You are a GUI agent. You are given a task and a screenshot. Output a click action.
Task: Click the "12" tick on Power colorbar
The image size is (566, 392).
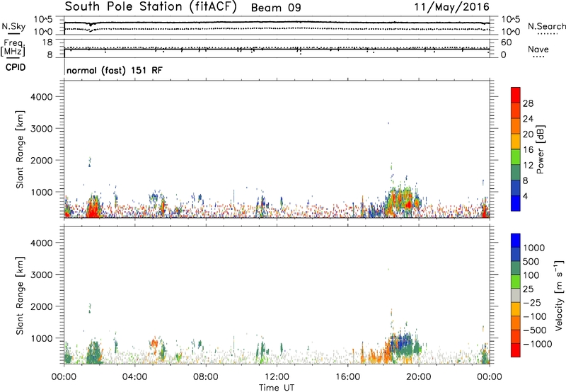pyautogui.click(x=528, y=166)
